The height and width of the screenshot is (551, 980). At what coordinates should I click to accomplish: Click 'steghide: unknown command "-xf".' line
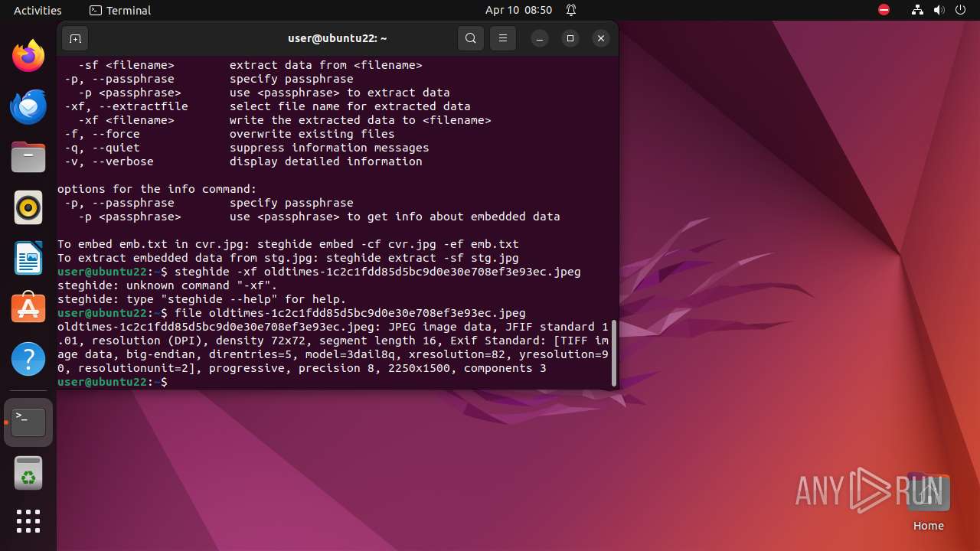tap(168, 285)
